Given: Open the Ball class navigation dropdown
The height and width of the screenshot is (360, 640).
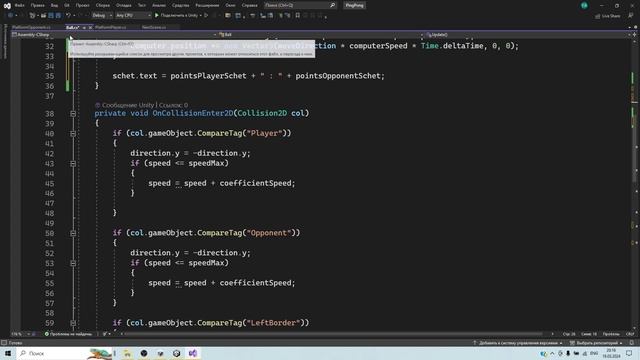Looking at the screenshot, I should point(321,35).
